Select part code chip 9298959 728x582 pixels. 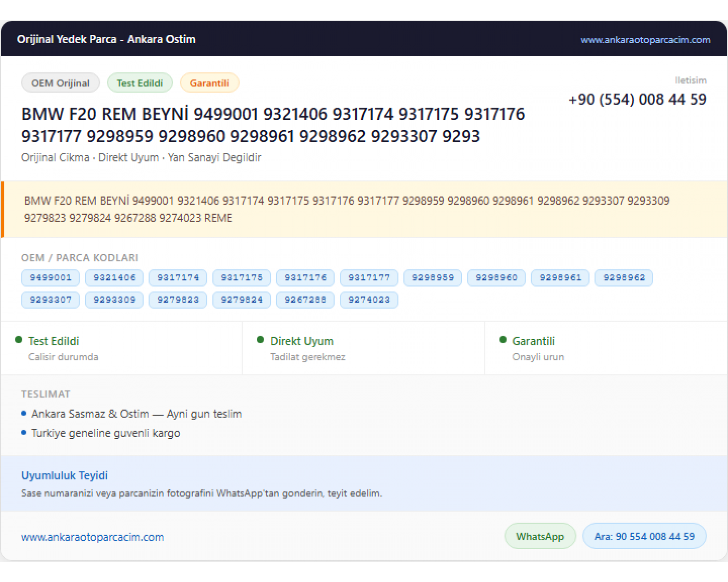tap(433, 277)
